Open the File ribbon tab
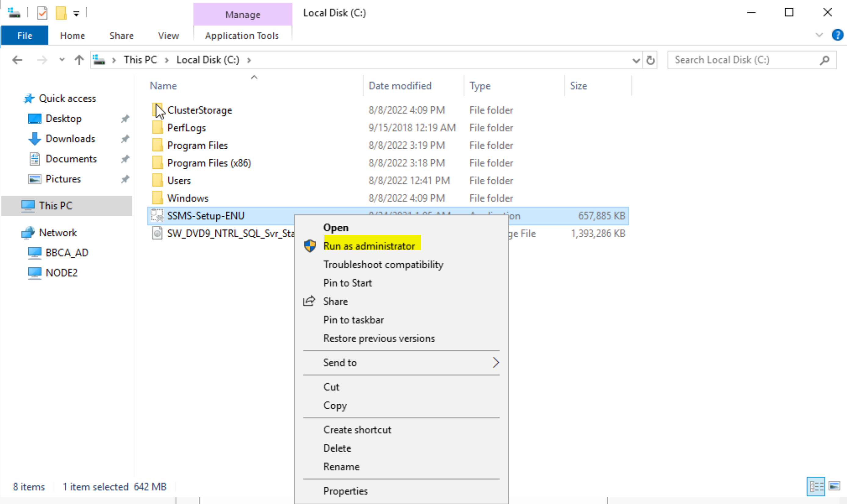The image size is (847, 504). 24,35
